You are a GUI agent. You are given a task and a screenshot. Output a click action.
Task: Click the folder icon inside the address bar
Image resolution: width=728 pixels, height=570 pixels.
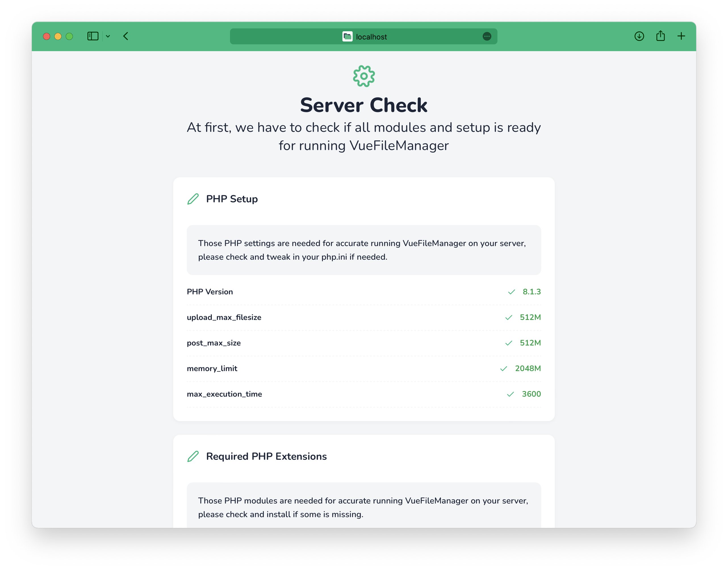tap(347, 36)
